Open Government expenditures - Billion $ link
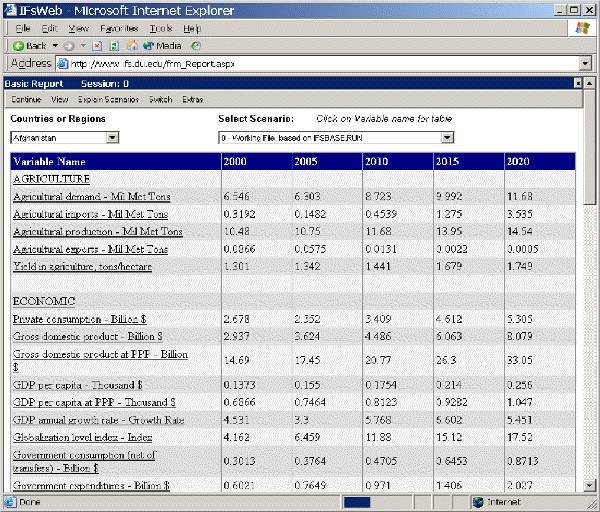600x512 pixels. (91, 485)
